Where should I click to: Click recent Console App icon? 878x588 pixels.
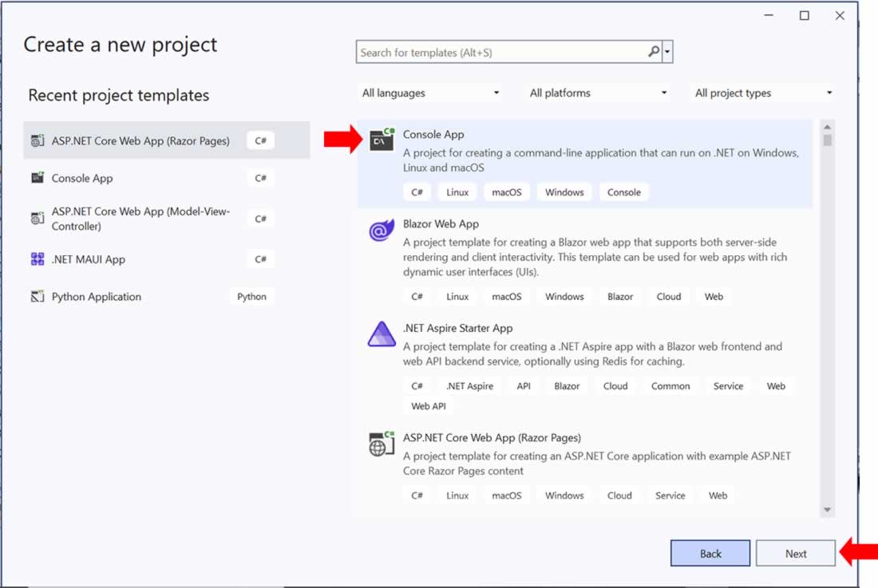coord(38,178)
